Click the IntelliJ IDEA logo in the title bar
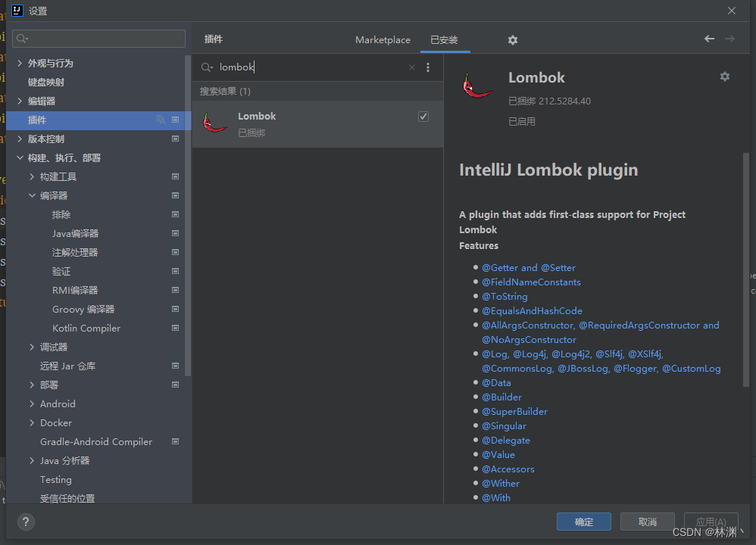This screenshot has width=756, height=545. 17,11
